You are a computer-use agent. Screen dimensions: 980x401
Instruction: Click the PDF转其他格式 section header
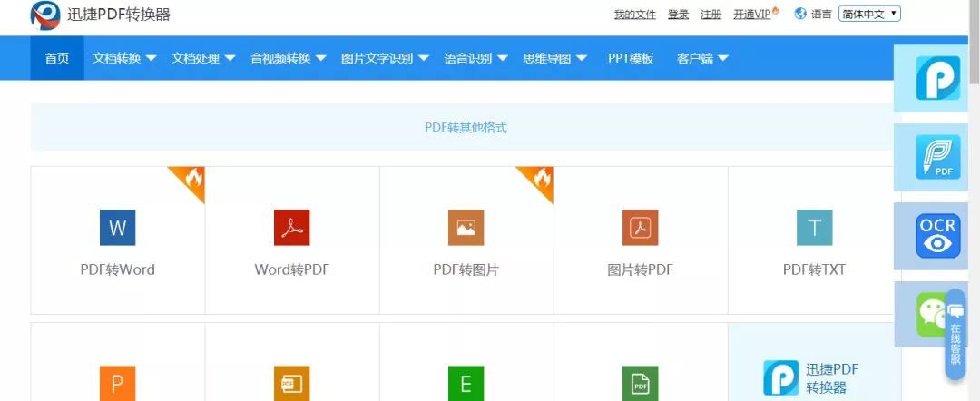click(465, 127)
